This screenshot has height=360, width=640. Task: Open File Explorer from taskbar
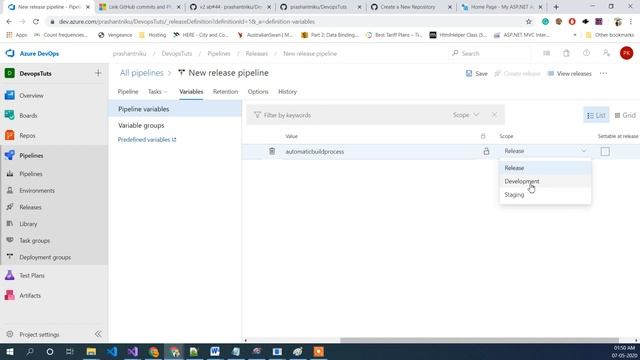coord(91,351)
